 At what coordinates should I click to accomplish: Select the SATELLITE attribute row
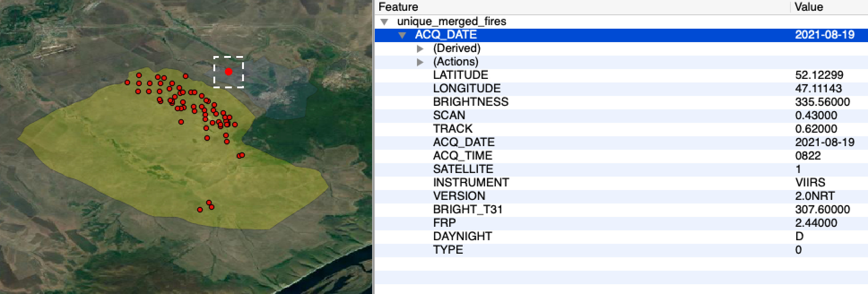(x=621, y=169)
